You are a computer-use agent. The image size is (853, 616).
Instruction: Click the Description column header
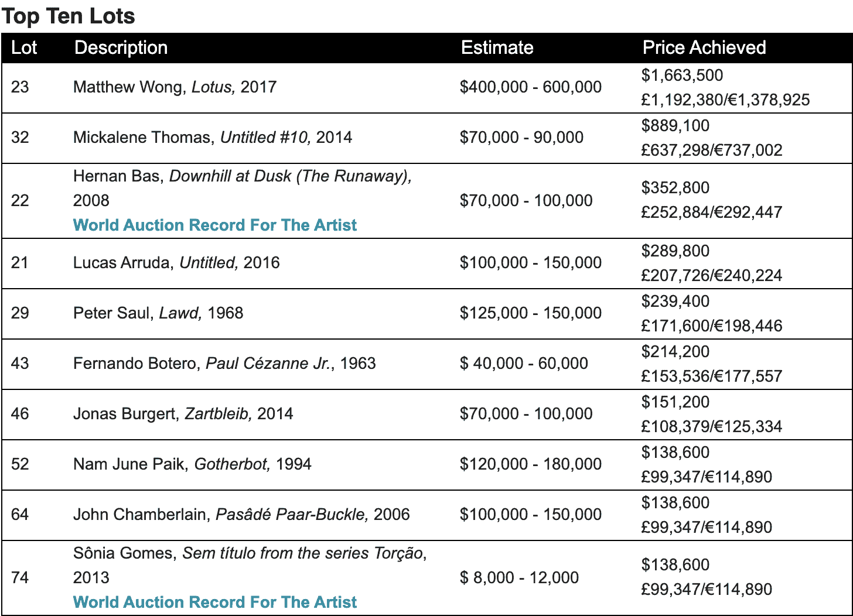(x=121, y=47)
